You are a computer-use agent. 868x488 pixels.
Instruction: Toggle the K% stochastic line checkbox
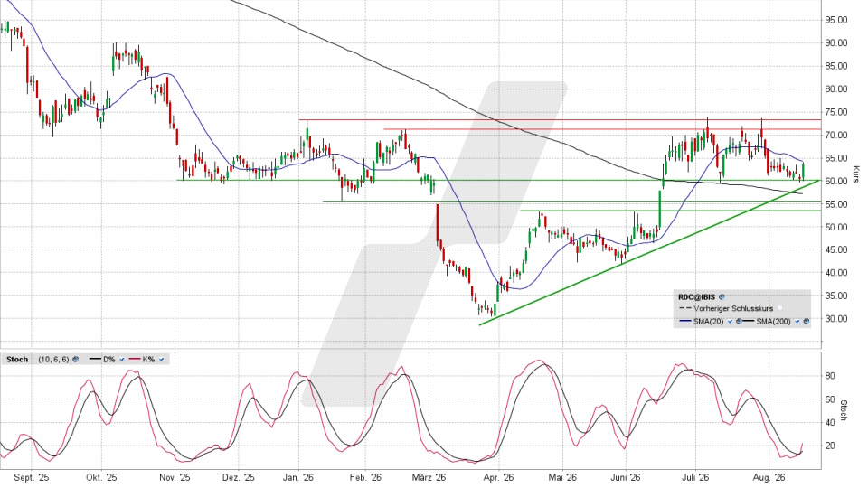click(x=161, y=359)
